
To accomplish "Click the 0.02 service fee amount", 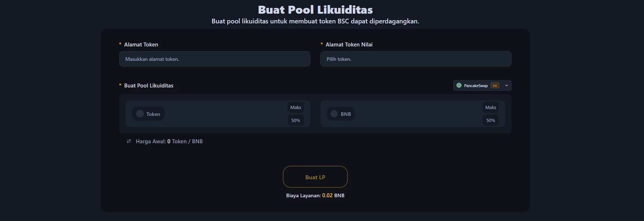I will pyautogui.click(x=327, y=195).
